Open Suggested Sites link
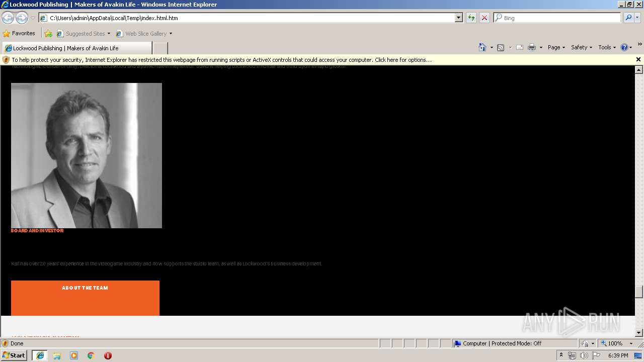 [x=83, y=34]
